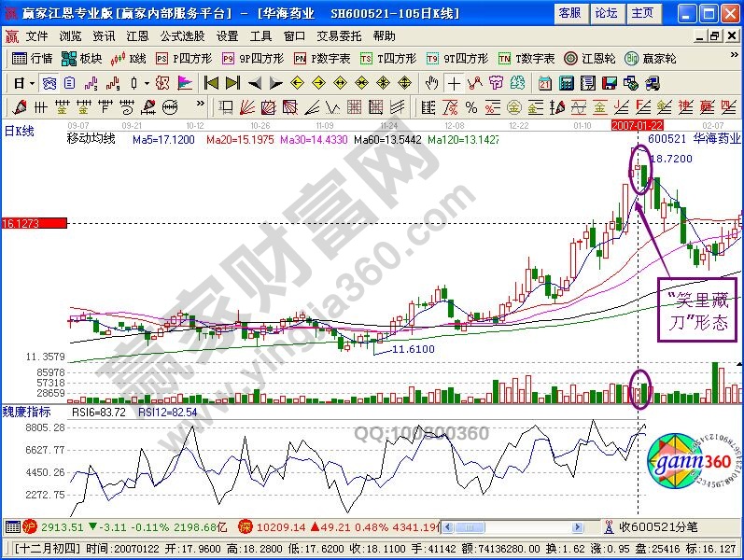
Task: Toggle the blue document list toolbar icon
Action: (x=69, y=83)
